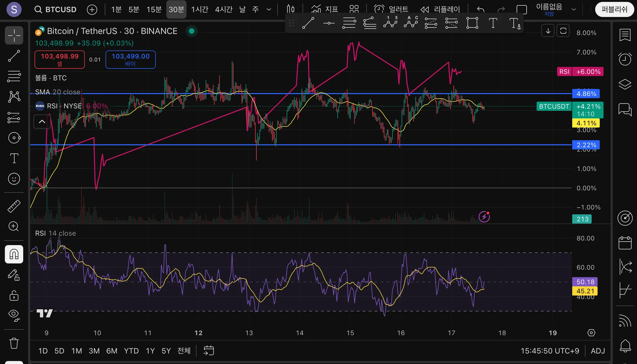The width and height of the screenshot is (637, 364).
Task: Open the chart settings gear icon
Action: tap(591, 333)
